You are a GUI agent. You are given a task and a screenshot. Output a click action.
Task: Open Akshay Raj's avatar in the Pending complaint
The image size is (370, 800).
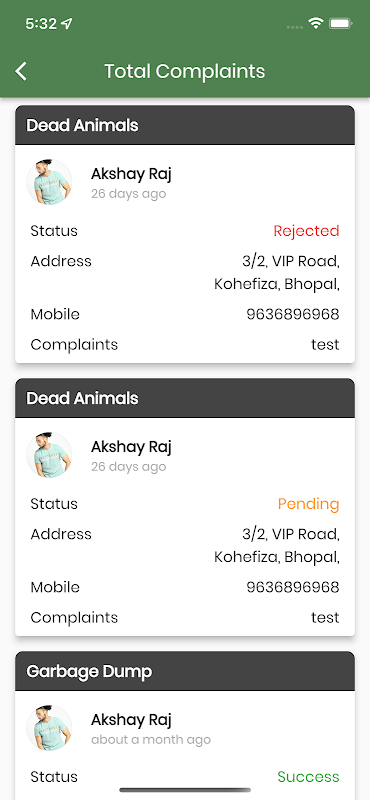[x=49, y=455]
